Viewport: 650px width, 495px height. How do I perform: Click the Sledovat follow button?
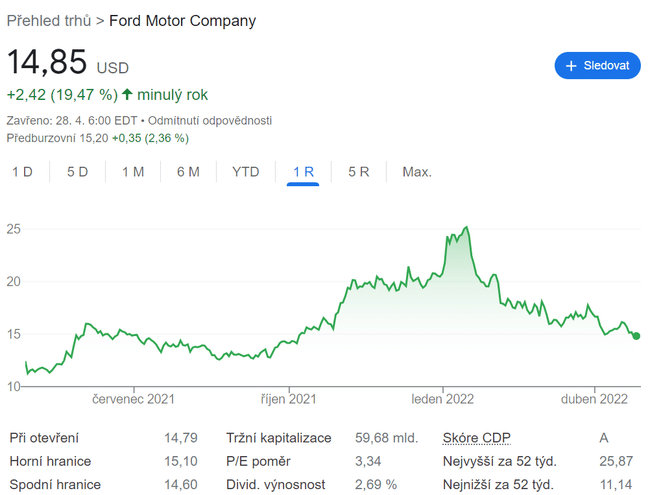coord(597,66)
